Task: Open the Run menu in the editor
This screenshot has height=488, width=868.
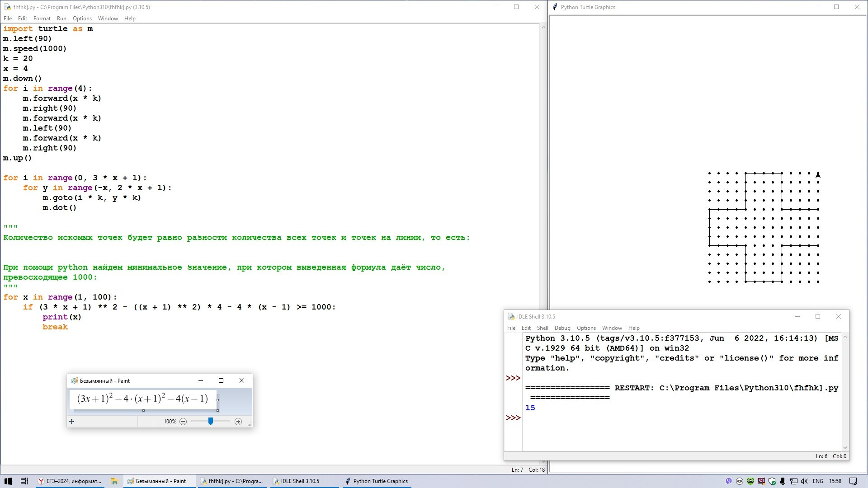Action: [x=61, y=19]
